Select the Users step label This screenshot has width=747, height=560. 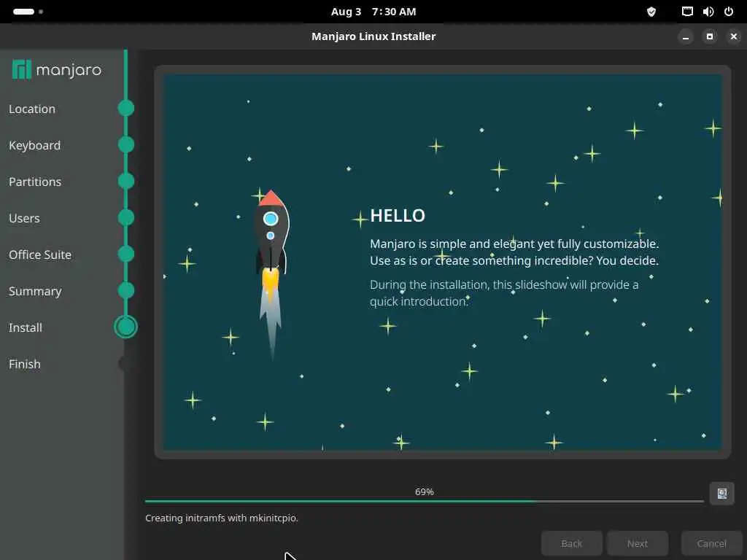pos(24,218)
